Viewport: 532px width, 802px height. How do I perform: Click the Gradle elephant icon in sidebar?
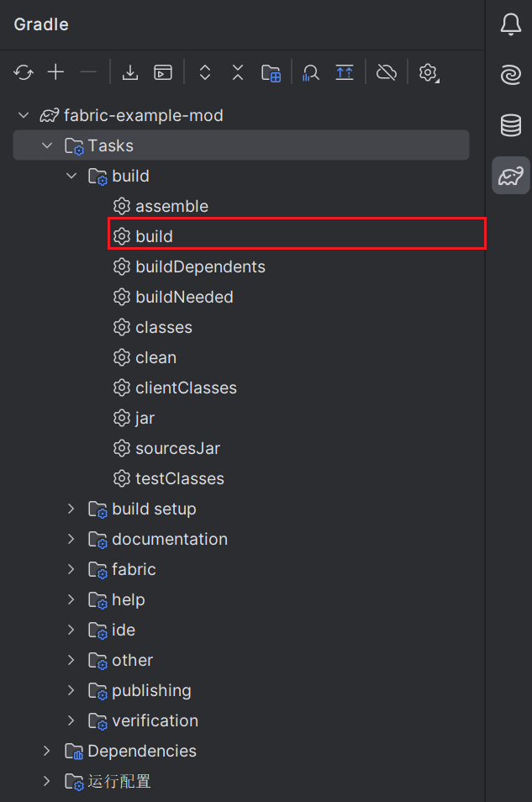(510, 176)
